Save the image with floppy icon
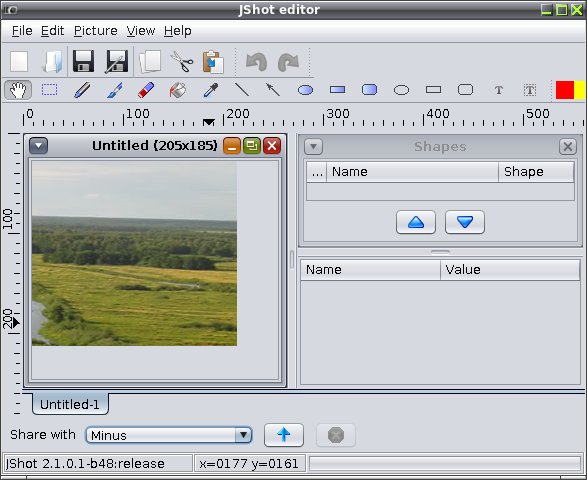 click(83, 61)
